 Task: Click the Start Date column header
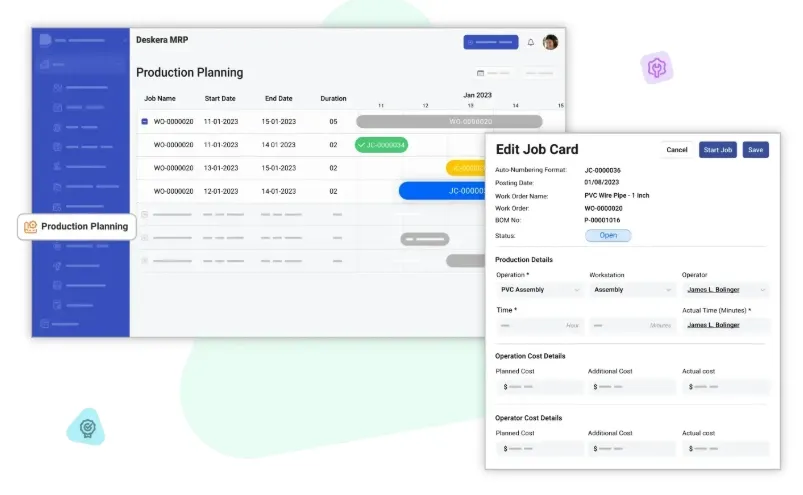pyautogui.click(x=220, y=98)
